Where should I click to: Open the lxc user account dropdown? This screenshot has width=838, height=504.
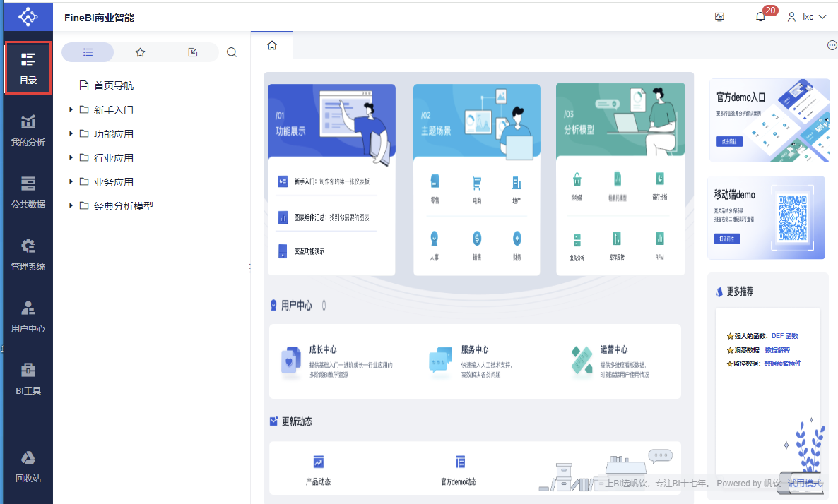[x=807, y=17]
